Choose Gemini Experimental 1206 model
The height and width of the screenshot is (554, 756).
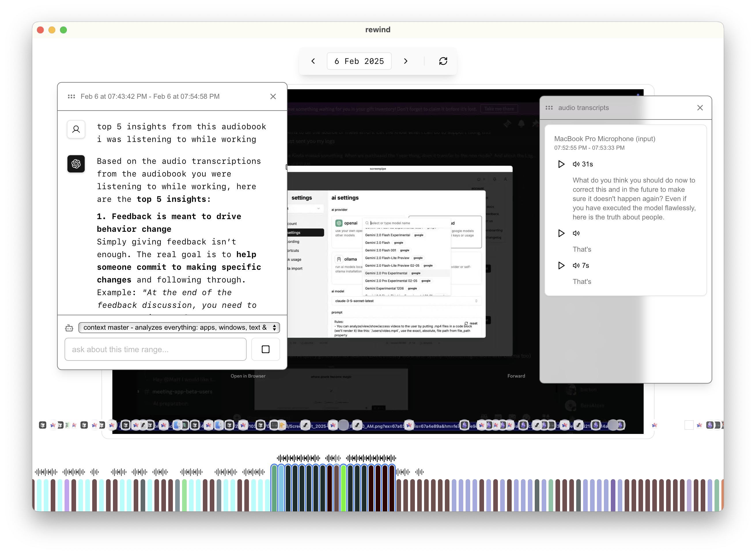pos(407,289)
